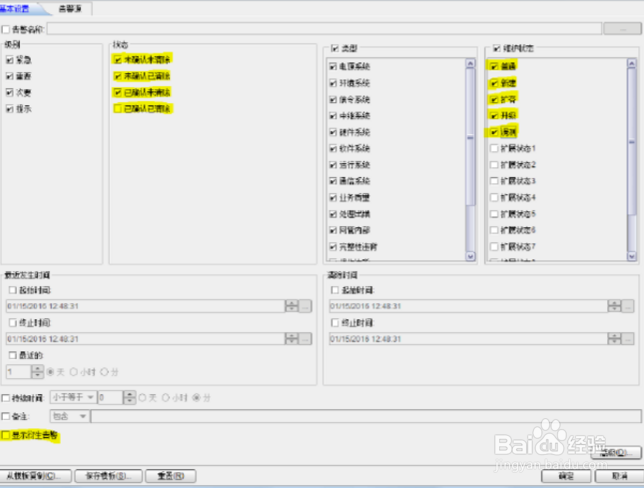Open the 小于等于 comparison dropdown
The image size is (644, 488).
(x=74, y=397)
